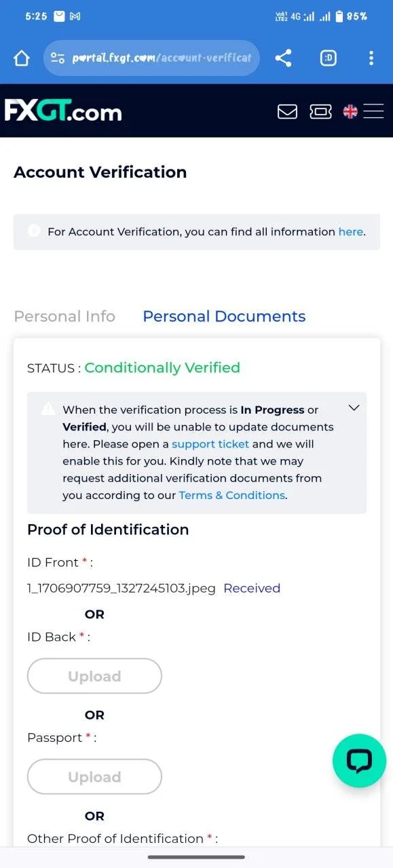Open Terms & Conditions link
Viewport: 393px width, 868px height.
231,495
